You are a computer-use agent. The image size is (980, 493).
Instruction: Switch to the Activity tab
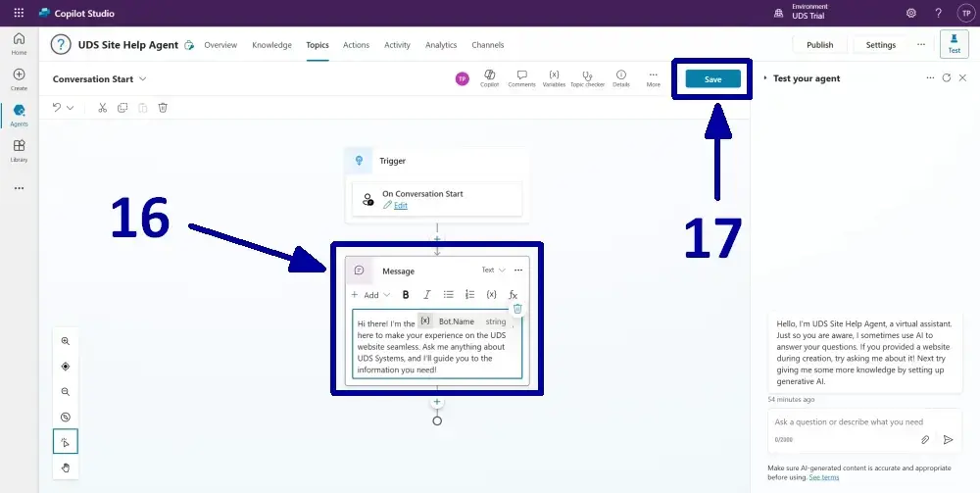tap(398, 45)
